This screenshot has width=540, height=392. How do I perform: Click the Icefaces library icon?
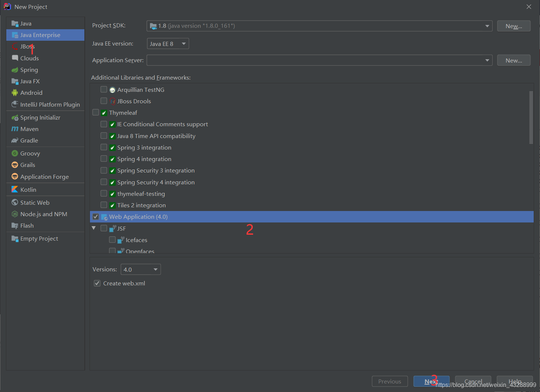pos(121,240)
